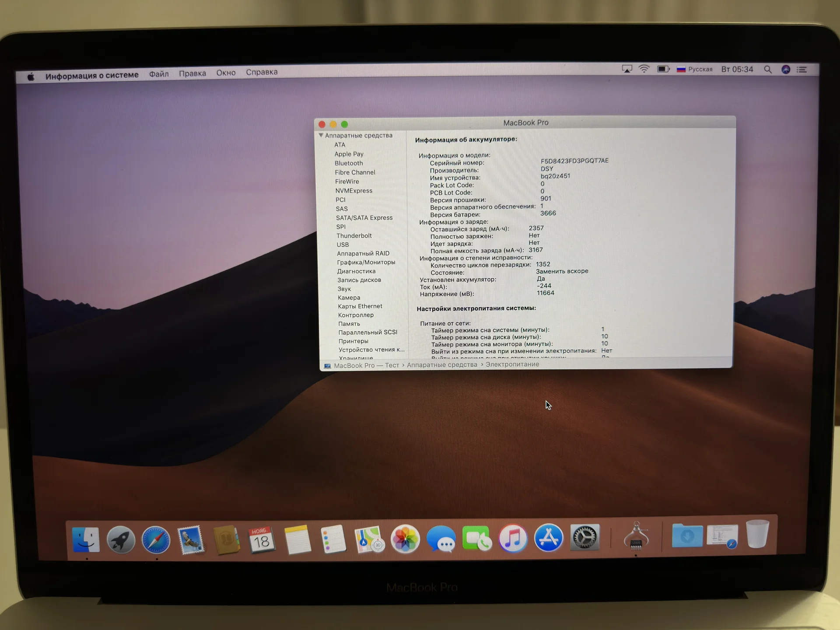Select Графика/Мониторы in the sidebar
Image resolution: width=840 pixels, height=630 pixels.
pyautogui.click(x=366, y=262)
